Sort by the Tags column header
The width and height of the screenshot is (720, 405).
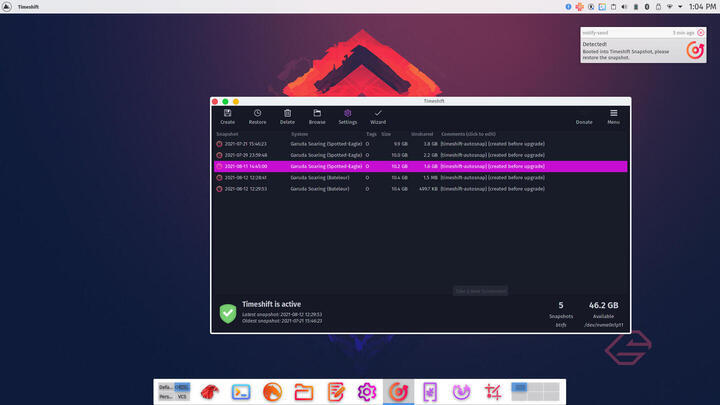click(371, 134)
